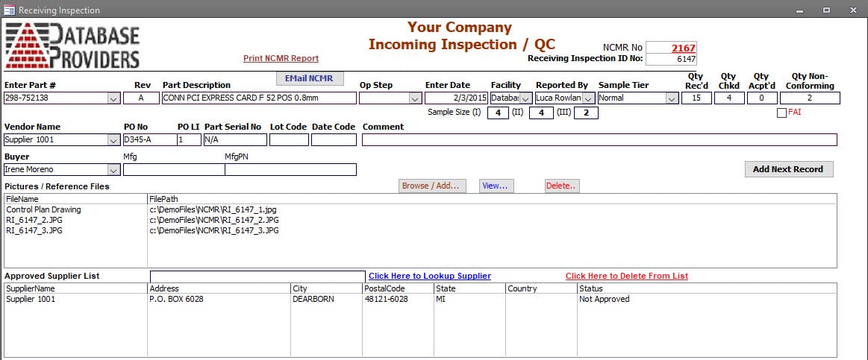Viewport: 868px width, 360px height.
Task: Click the Sample Size (III) field
Action: (x=586, y=113)
